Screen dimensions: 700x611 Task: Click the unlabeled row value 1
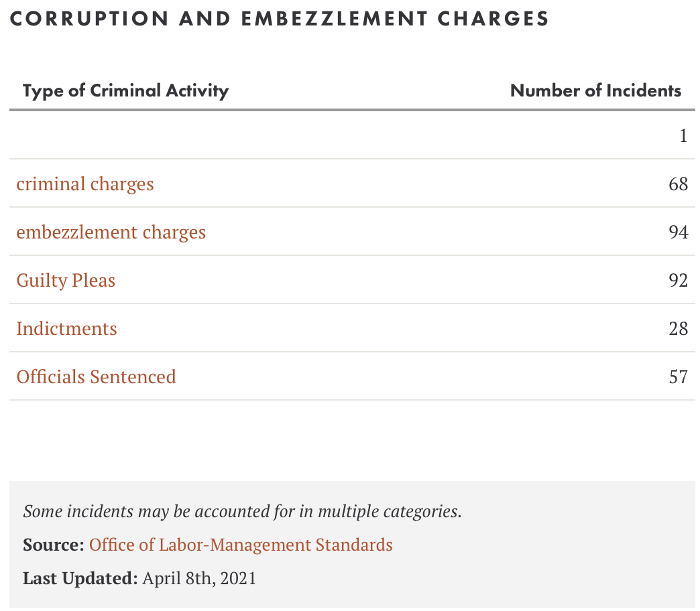point(683,135)
